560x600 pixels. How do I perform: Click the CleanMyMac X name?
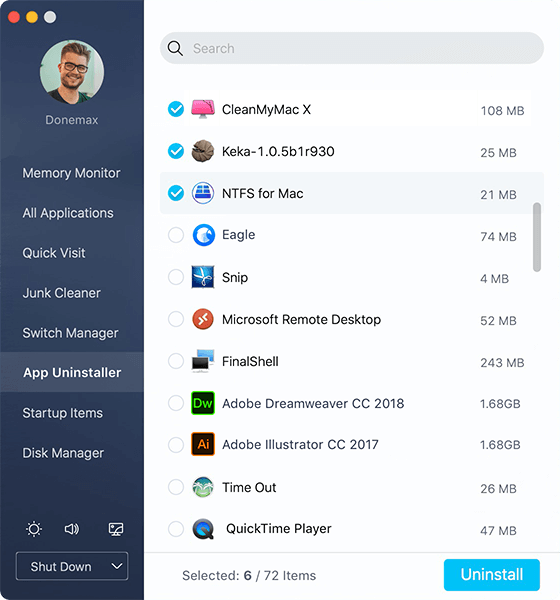tap(266, 110)
